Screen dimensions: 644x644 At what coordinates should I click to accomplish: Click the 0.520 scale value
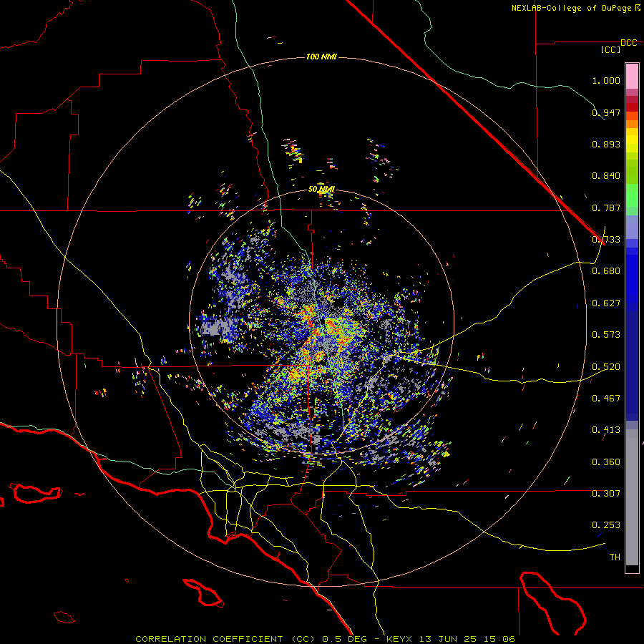(x=606, y=367)
